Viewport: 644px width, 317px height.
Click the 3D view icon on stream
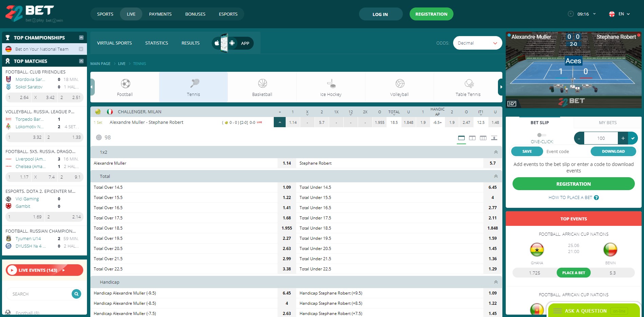coord(512,103)
